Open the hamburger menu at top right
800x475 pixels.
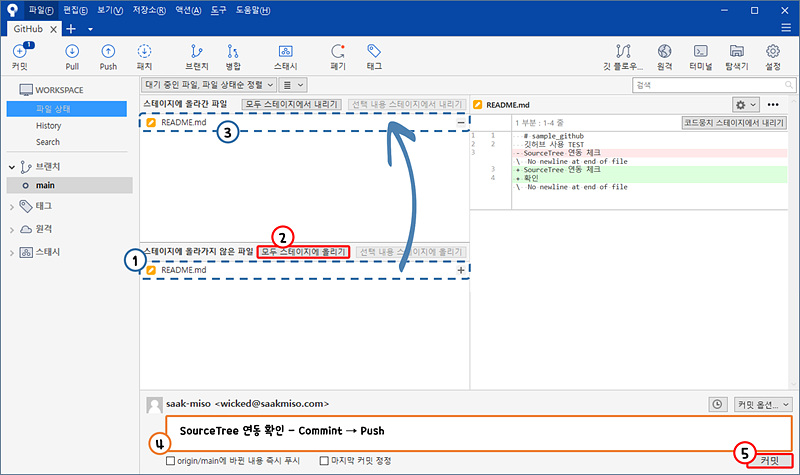(786, 28)
